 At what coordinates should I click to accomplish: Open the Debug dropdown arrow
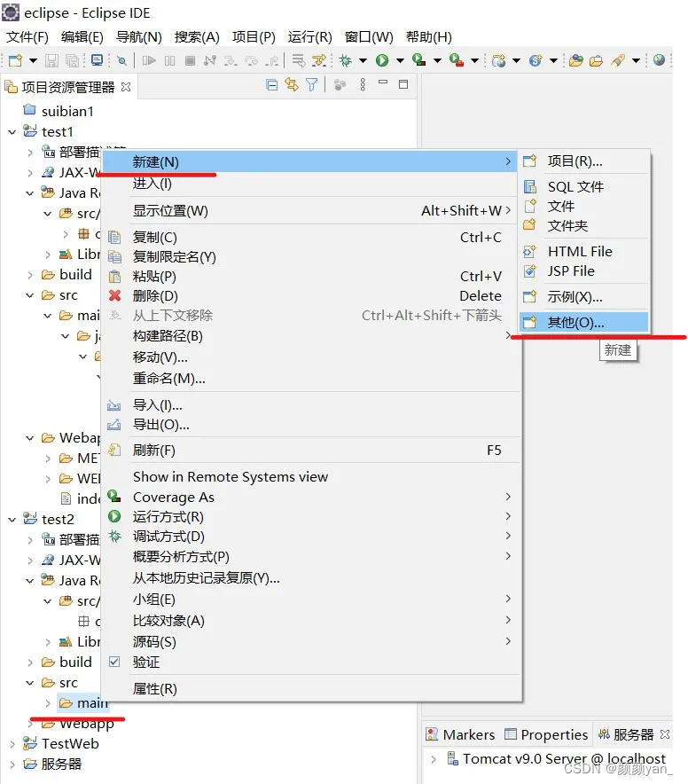[x=363, y=61]
